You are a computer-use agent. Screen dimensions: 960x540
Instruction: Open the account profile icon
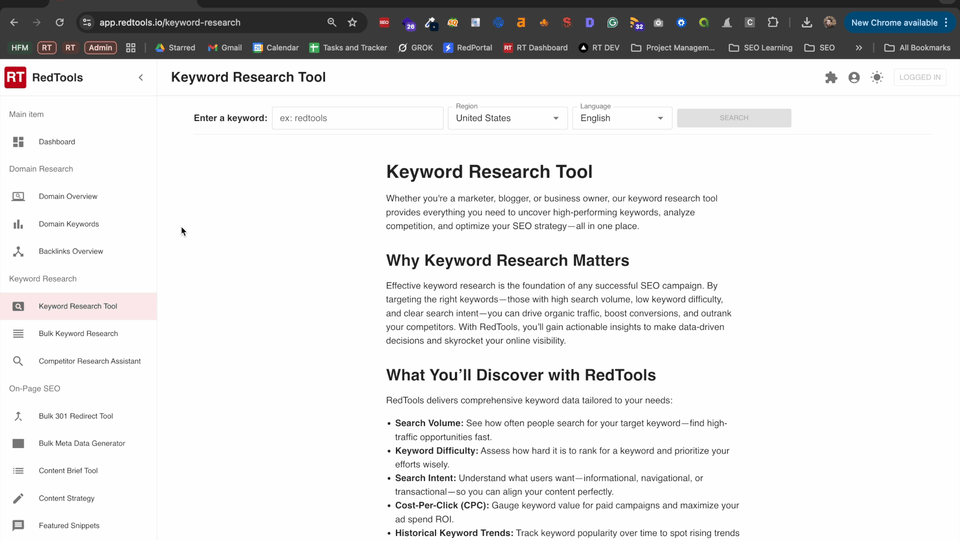[854, 78]
